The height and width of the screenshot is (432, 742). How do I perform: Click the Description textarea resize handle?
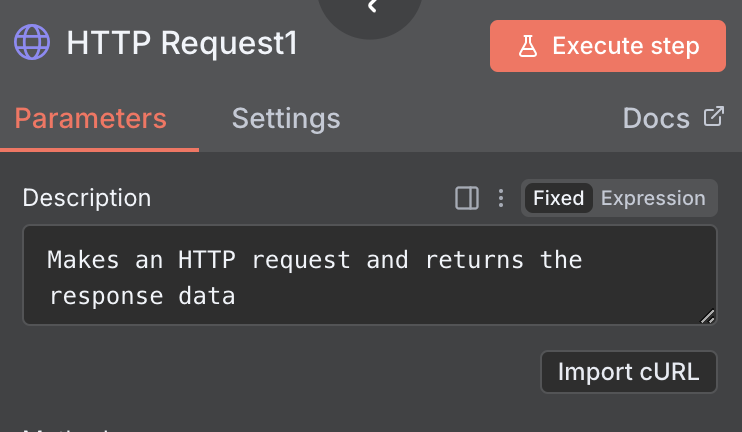pyautogui.click(x=708, y=316)
